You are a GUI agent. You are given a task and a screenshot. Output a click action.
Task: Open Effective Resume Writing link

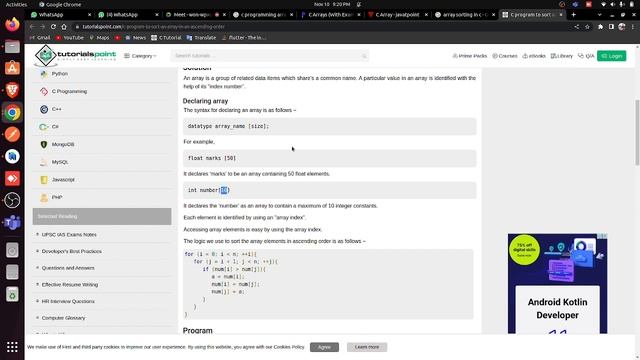click(70, 284)
